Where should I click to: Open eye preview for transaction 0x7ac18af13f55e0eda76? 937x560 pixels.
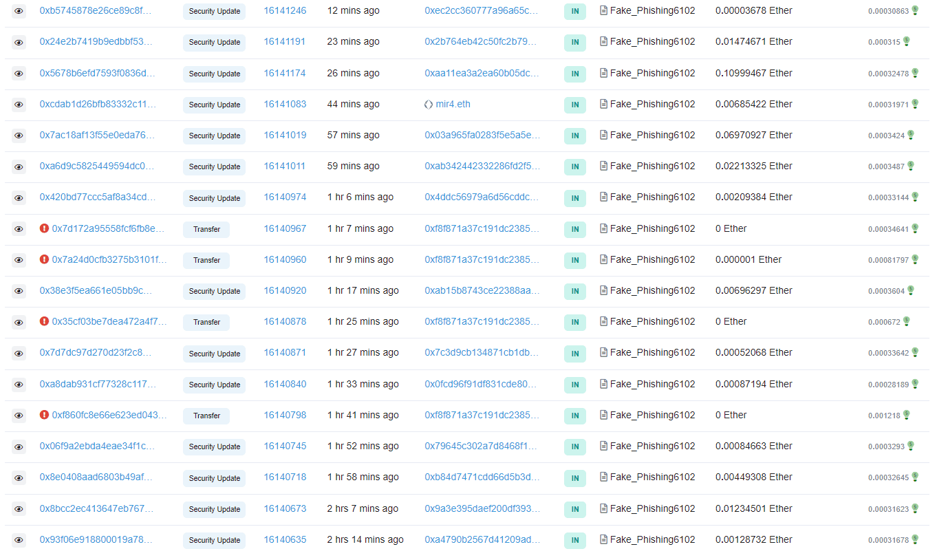coord(19,136)
